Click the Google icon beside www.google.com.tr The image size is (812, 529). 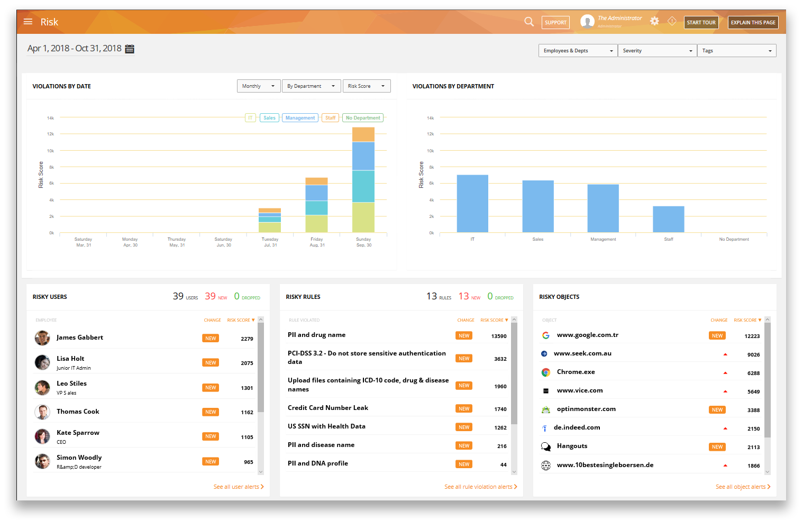tap(545, 336)
